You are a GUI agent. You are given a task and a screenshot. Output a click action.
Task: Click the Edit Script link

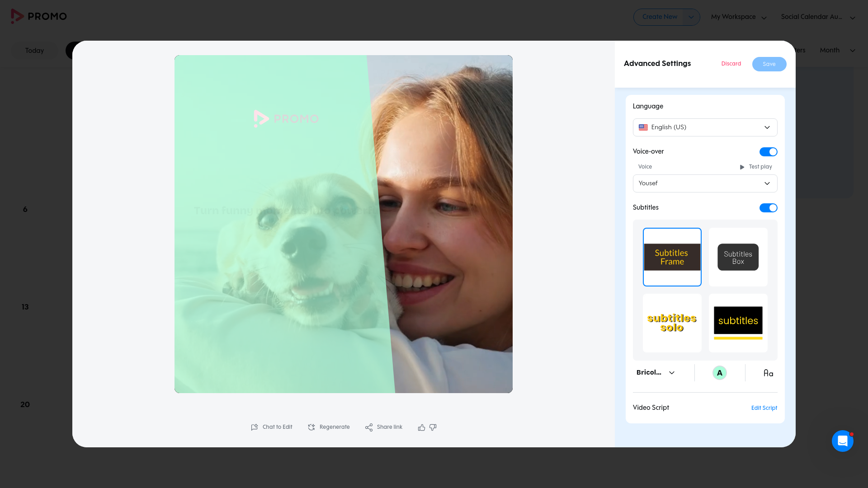[764, 408]
